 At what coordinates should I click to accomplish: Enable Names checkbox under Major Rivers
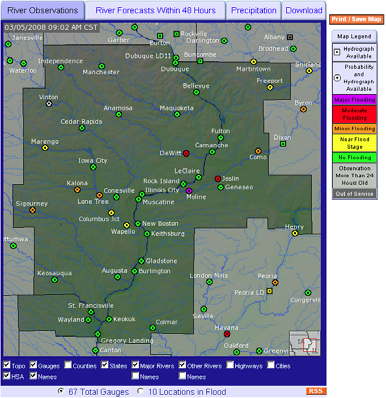[135, 376]
